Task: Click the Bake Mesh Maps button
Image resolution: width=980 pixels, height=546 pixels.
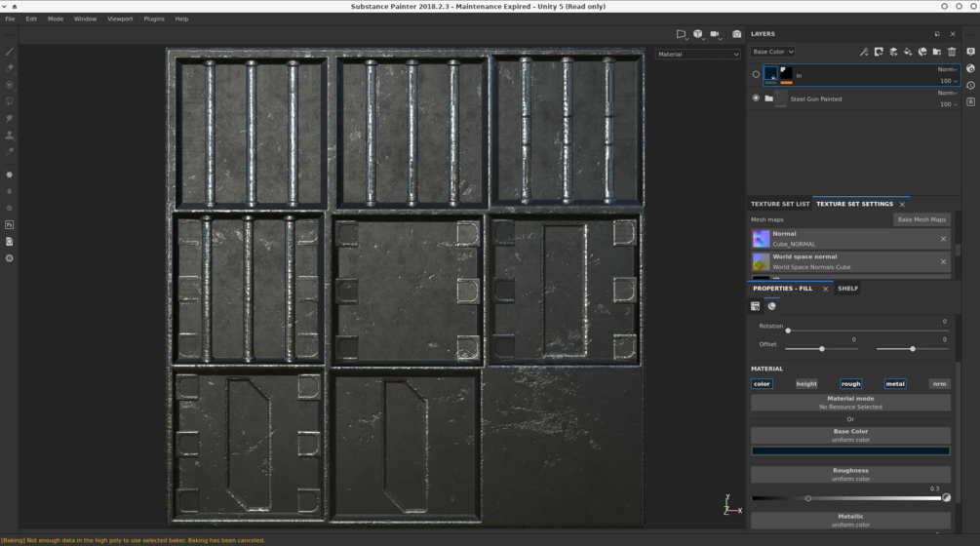Action: [x=921, y=220]
